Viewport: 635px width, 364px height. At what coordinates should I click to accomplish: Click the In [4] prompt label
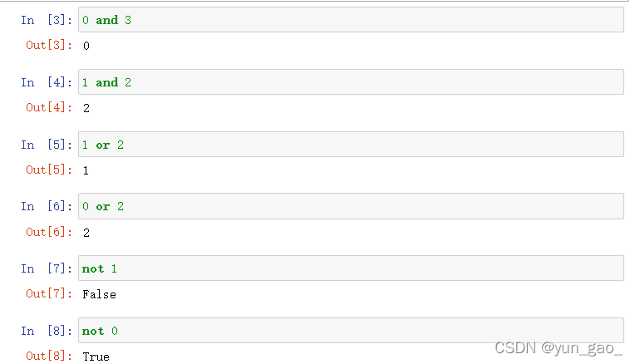pos(47,82)
